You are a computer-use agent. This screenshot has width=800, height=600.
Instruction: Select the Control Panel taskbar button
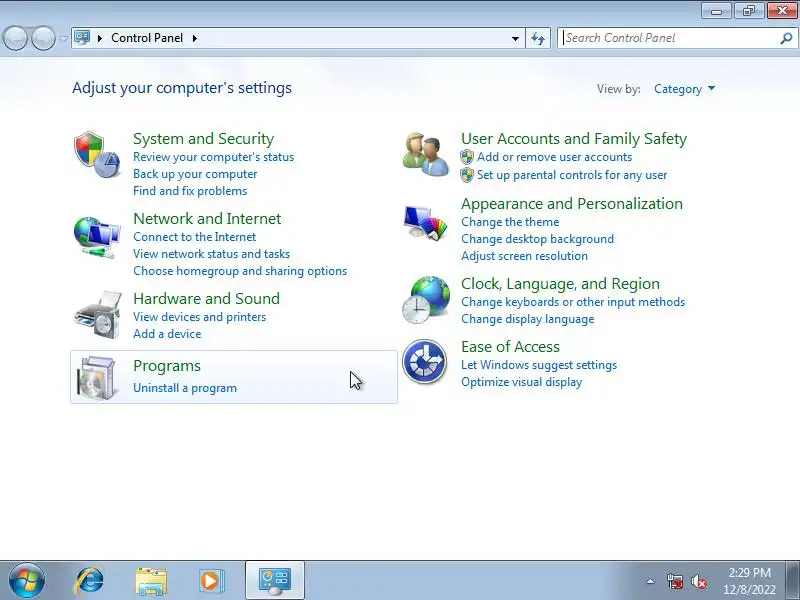(x=275, y=581)
